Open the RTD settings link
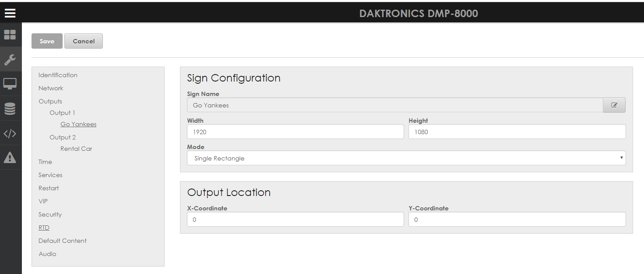Image resolution: width=644 pixels, height=274 pixels. click(44, 227)
